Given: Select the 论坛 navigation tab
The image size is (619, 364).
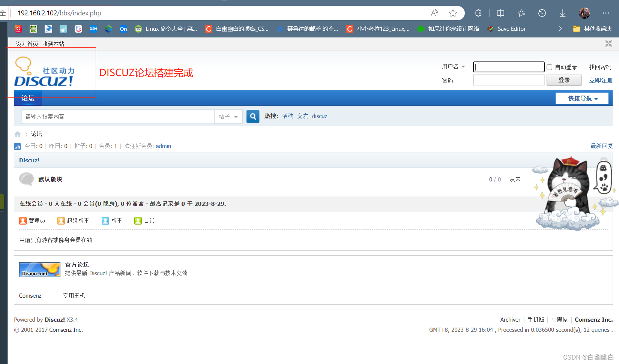Looking at the screenshot, I should tap(28, 98).
